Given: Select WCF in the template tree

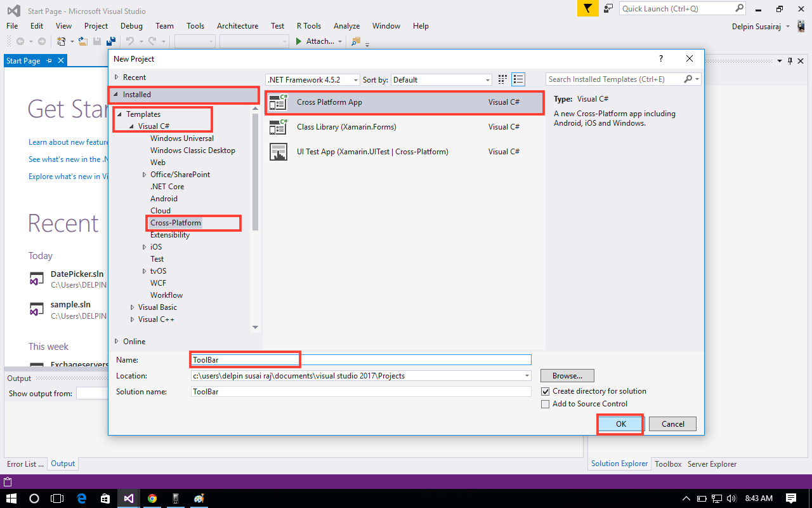Looking at the screenshot, I should coord(158,283).
